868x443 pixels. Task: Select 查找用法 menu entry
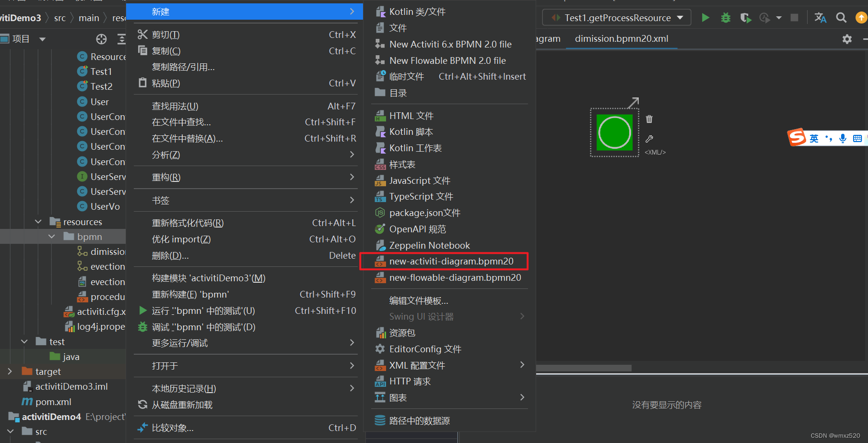(x=245, y=106)
